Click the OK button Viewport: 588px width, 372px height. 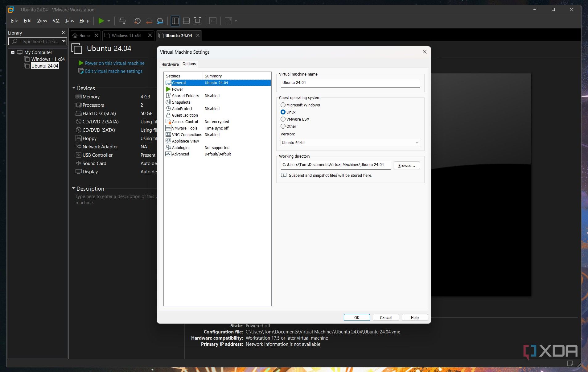pos(357,317)
